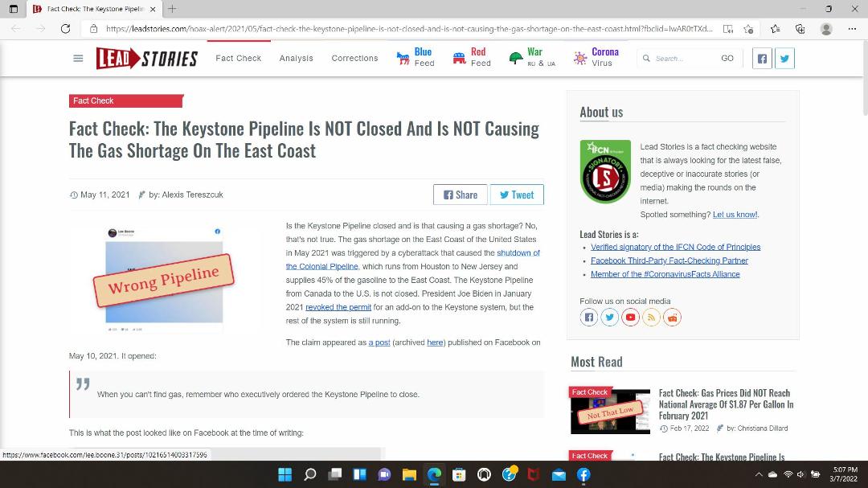
Task: Open the 'a post' Facebook link
Action: pos(379,342)
